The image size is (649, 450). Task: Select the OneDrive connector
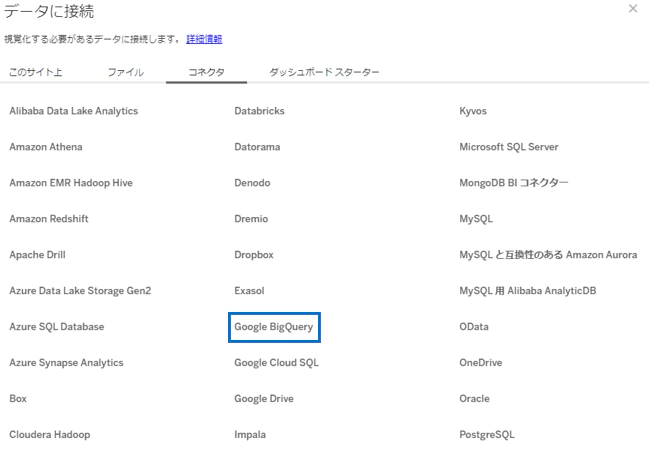(480, 363)
